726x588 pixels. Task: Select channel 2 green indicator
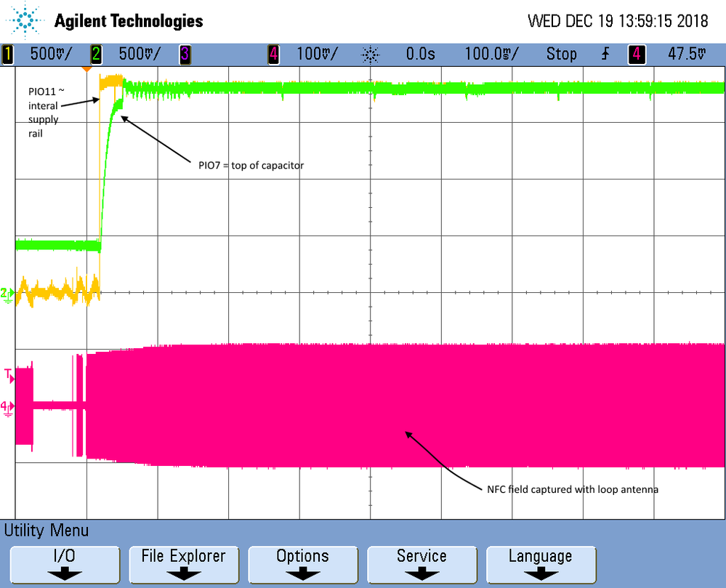(96, 55)
